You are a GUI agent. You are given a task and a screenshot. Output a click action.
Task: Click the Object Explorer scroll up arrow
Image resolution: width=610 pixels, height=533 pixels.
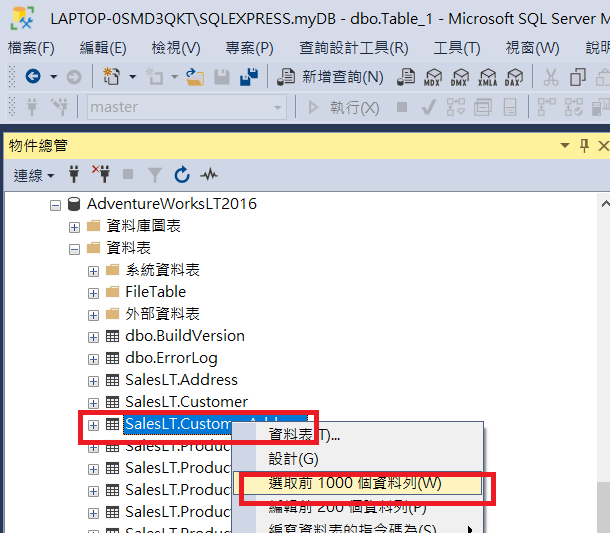point(605,204)
